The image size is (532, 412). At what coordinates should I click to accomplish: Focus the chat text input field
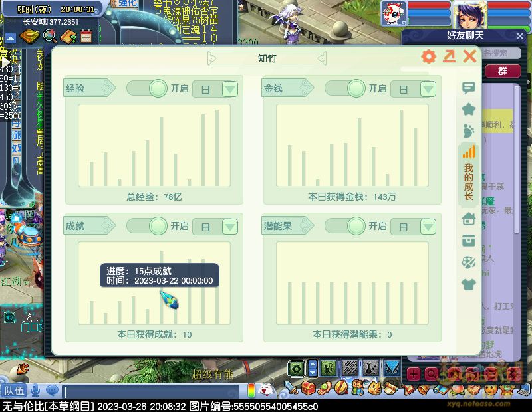(151, 391)
